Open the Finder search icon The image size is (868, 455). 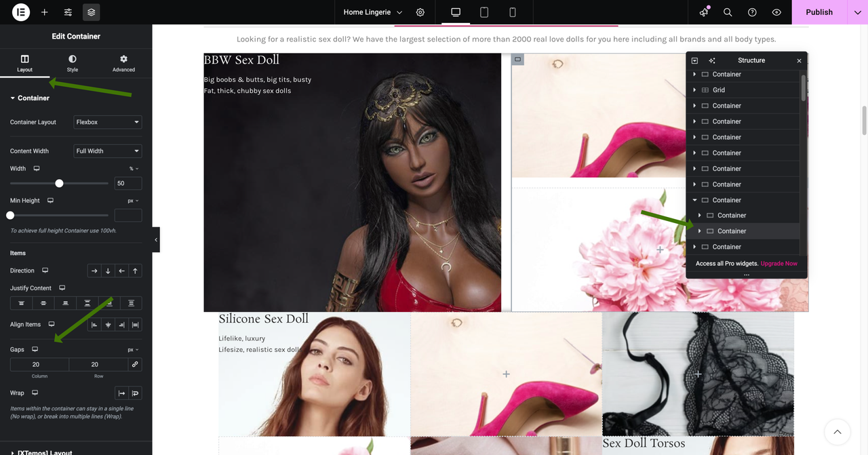point(728,12)
